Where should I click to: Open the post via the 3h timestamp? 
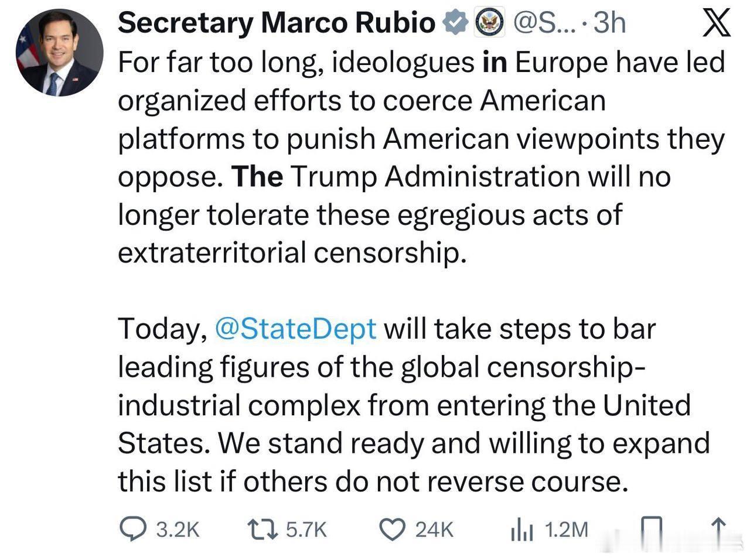tap(609, 22)
